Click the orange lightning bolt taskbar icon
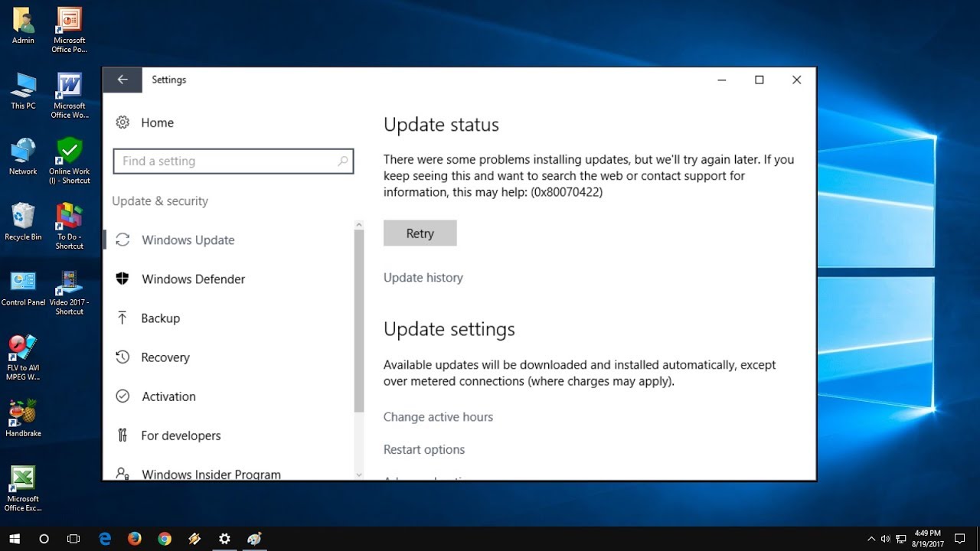The width and height of the screenshot is (980, 551). [194, 539]
